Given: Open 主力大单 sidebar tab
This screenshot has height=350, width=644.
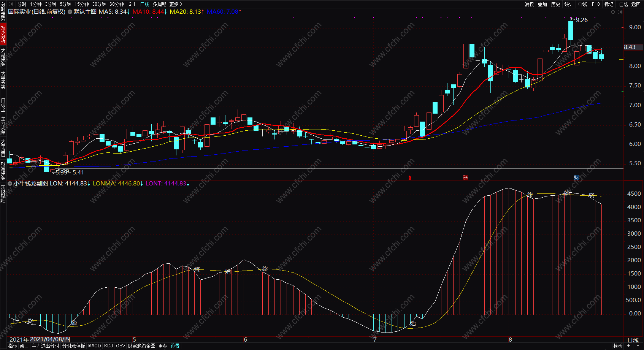Looking at the screenshot, I should tap(3, 125).
